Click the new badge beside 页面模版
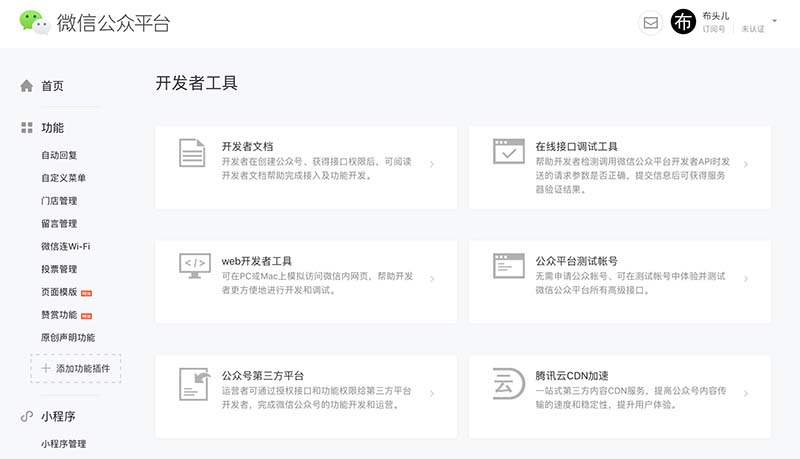 [87, 293]
